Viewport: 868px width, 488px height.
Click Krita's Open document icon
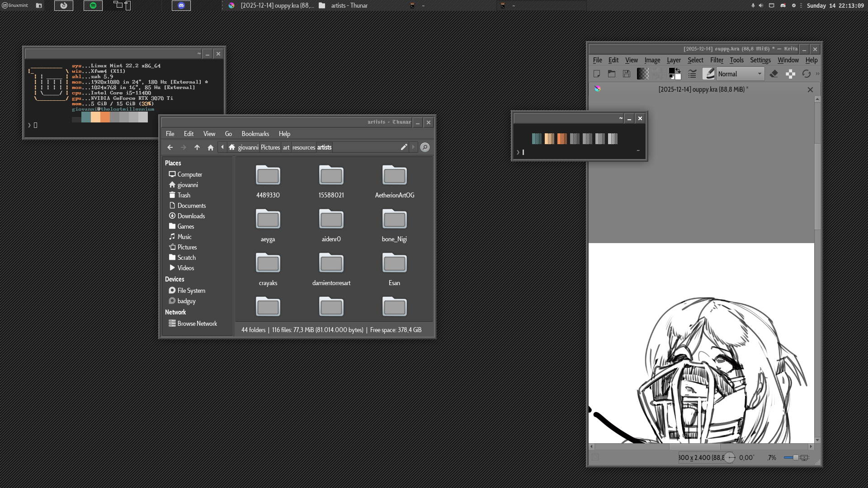click(612, 74)
